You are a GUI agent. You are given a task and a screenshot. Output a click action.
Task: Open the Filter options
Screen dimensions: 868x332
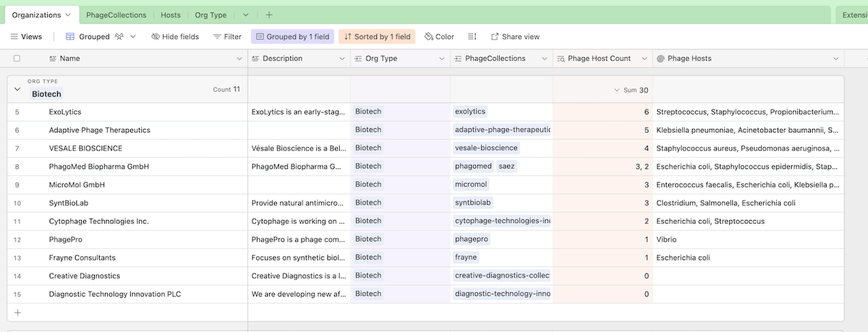[x=228, y=37]
